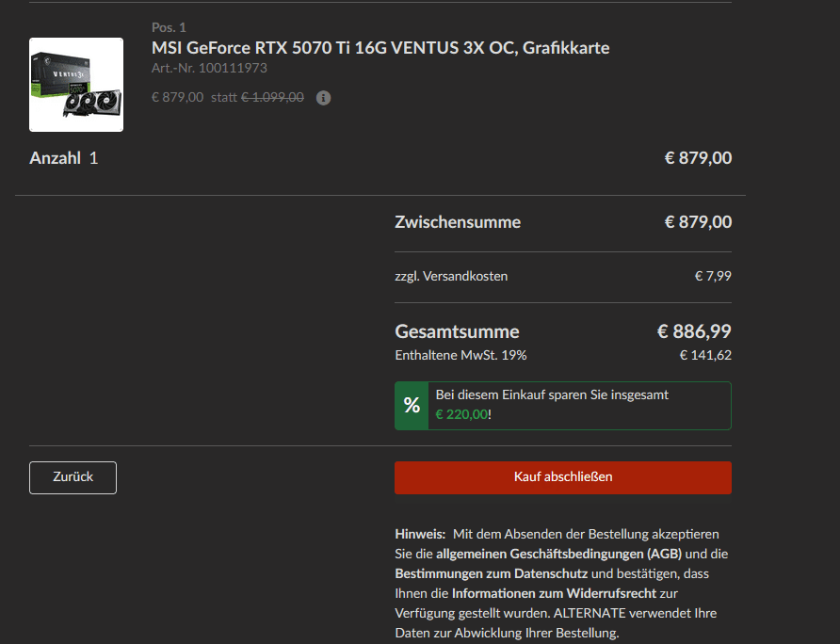The width and height of the screenshot is (840, 644).
Task: Click the info icon beside the struck-through price
Action: (323, 97)
